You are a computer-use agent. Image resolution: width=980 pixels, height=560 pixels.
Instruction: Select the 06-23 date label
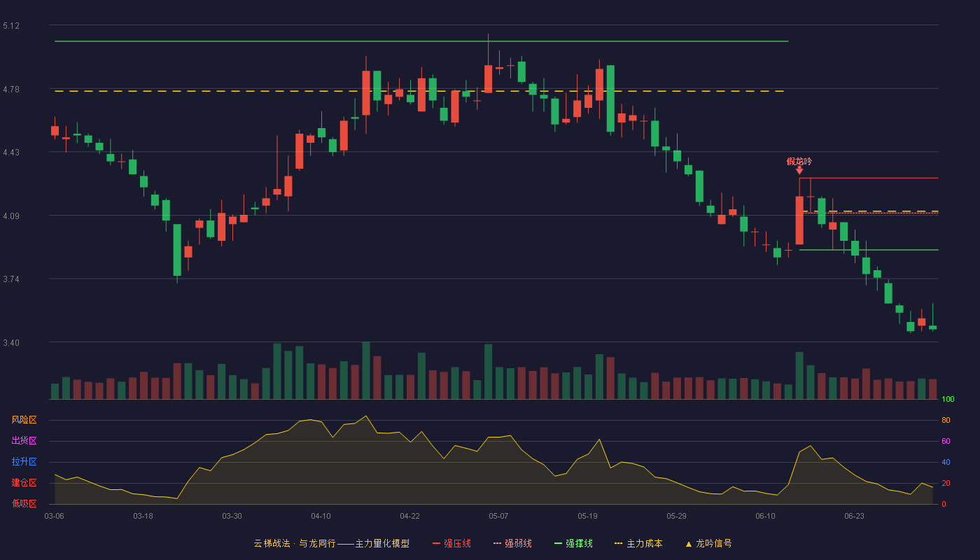(x=854, y=516)
